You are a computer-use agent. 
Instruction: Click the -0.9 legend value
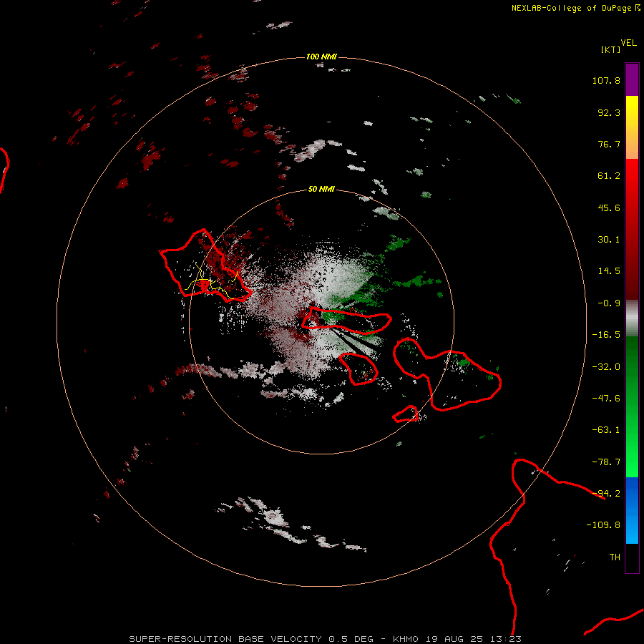pyautogui.click(x=609, y=303)
